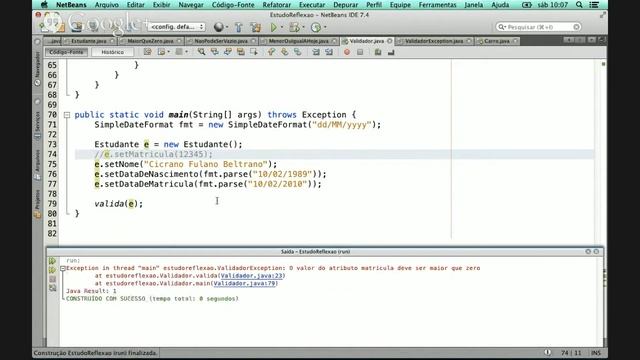
Task: Switch to ValidadorException.java tab
Action: pyautogui.click(x=434, y=41)
